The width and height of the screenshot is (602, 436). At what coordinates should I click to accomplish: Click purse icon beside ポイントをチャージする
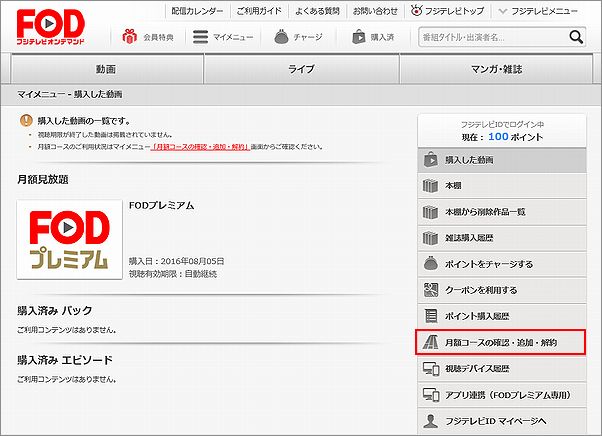[x=431, y=264]
